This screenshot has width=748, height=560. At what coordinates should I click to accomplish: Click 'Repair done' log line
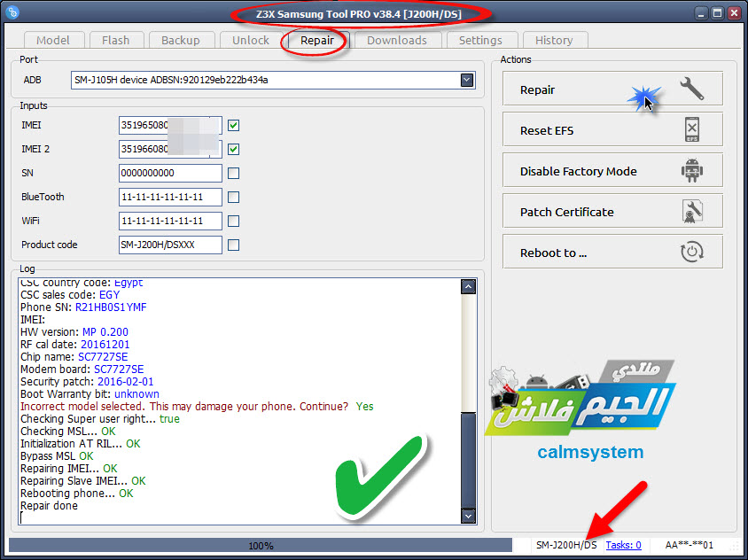coord(49,506)
